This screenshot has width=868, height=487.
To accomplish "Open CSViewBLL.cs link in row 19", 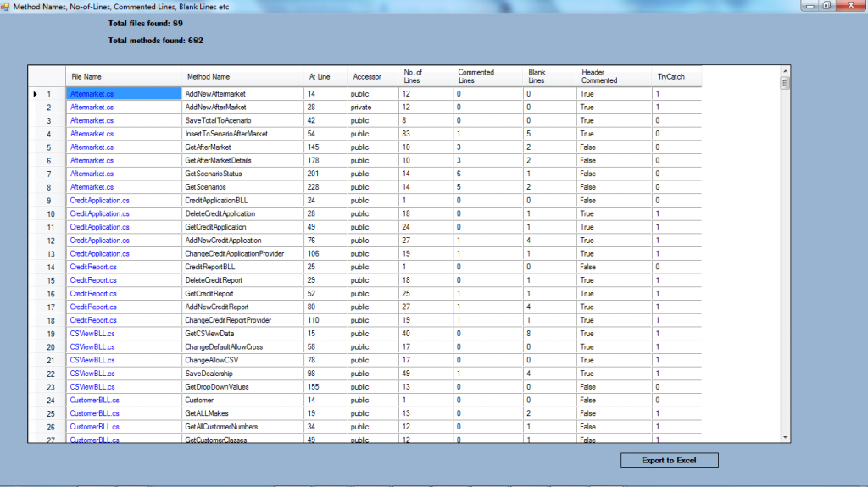I will pos(92,334).
